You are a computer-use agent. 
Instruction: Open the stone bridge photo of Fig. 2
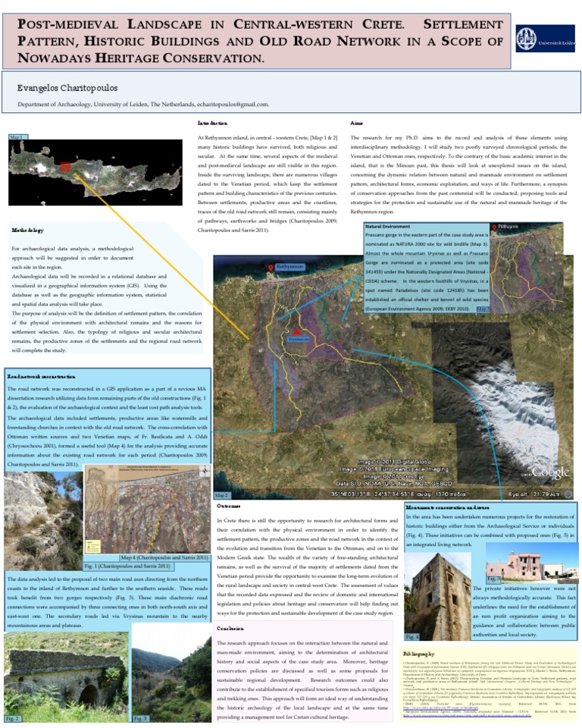tap(67, 677)
